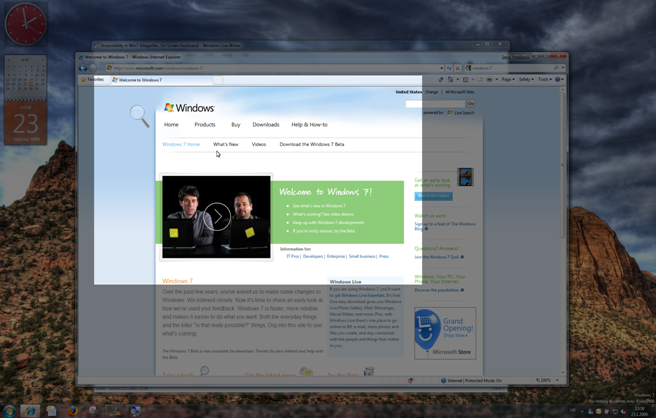This screenshot has height=418, width=656.
Task: Click the Send Feedback link in title bar
Action: click(x=515, y=57)
